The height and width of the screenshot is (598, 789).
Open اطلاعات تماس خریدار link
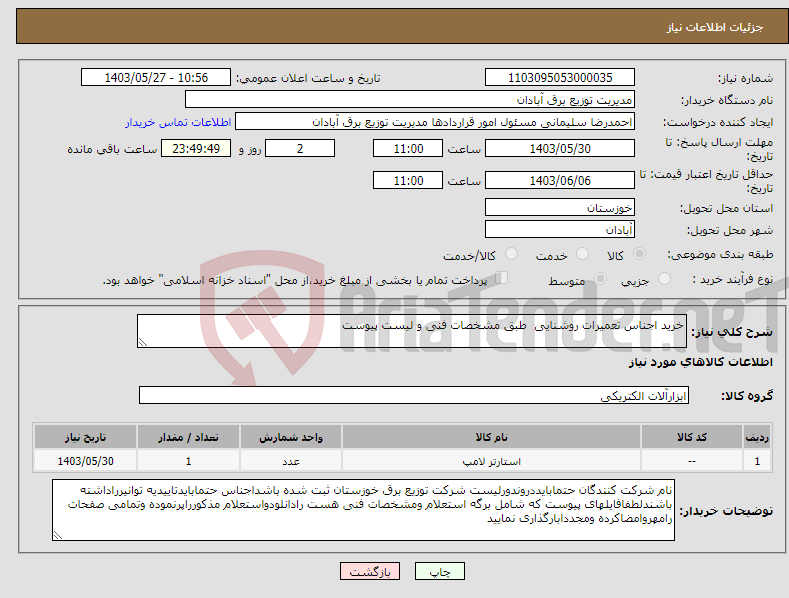(178, 122)
